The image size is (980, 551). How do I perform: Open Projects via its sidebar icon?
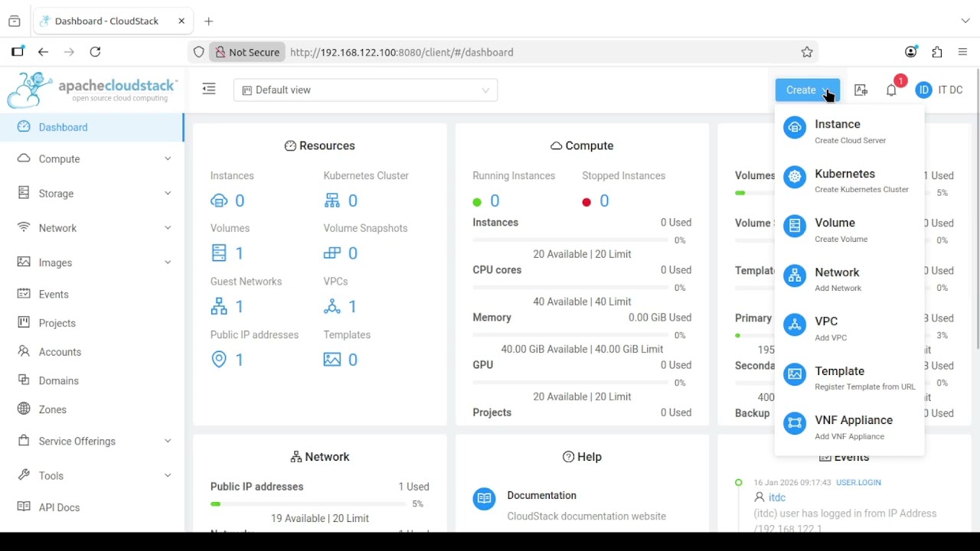pyautogui.click(x=24, y=322)
